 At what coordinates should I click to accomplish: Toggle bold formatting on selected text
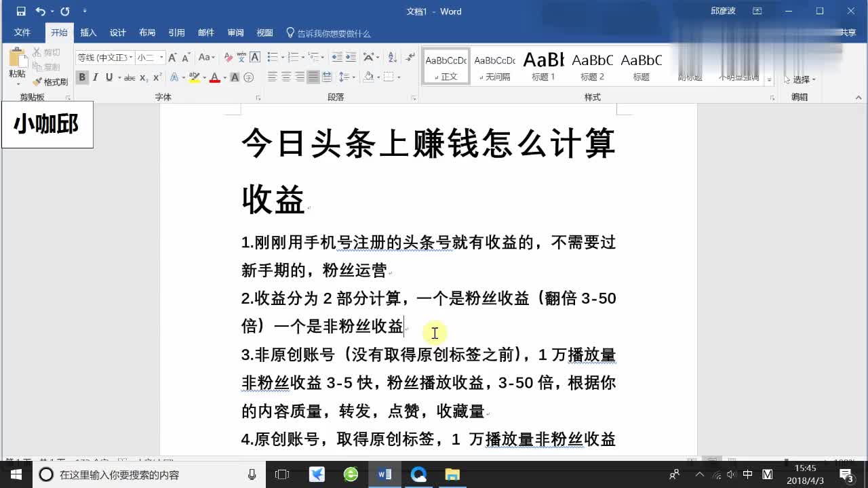[81, 77]
